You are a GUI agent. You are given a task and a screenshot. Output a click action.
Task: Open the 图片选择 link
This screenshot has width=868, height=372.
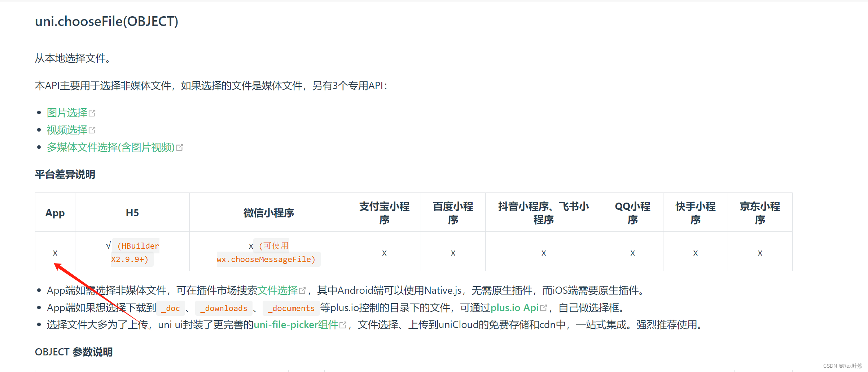(67, 113)
